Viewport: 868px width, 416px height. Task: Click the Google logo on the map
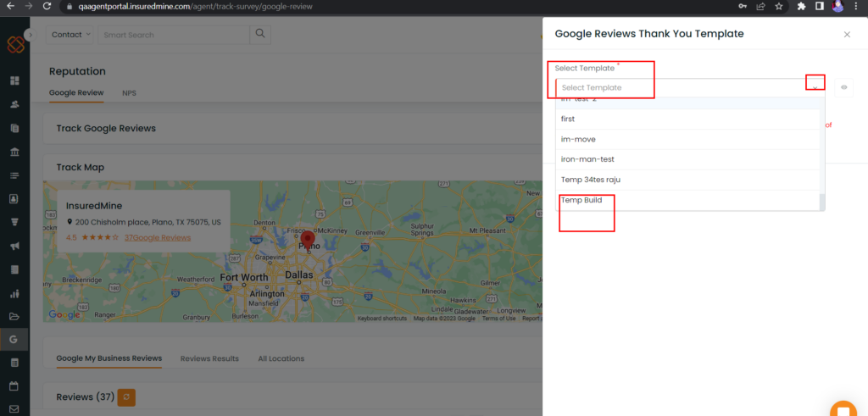coord(64,315)
